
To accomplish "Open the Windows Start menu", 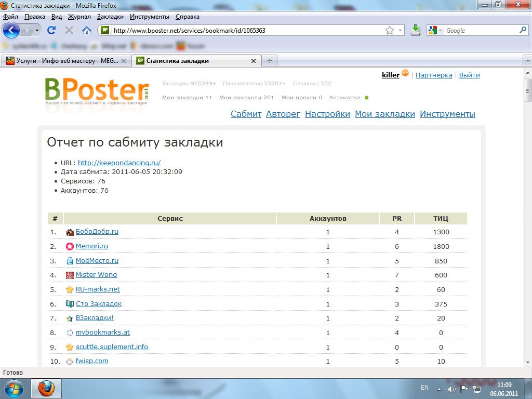I will coord(14,389).
